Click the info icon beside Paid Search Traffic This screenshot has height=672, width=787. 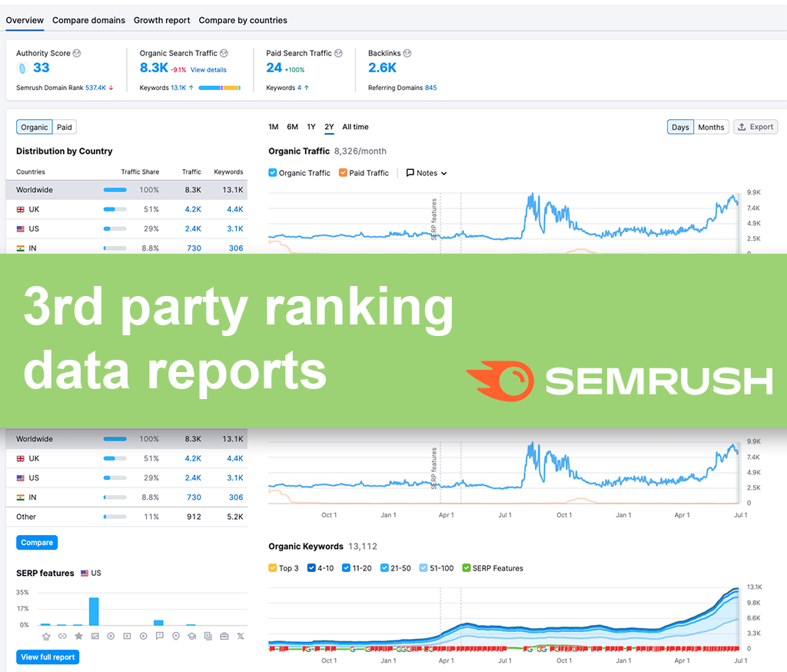[x=338, y=53]
